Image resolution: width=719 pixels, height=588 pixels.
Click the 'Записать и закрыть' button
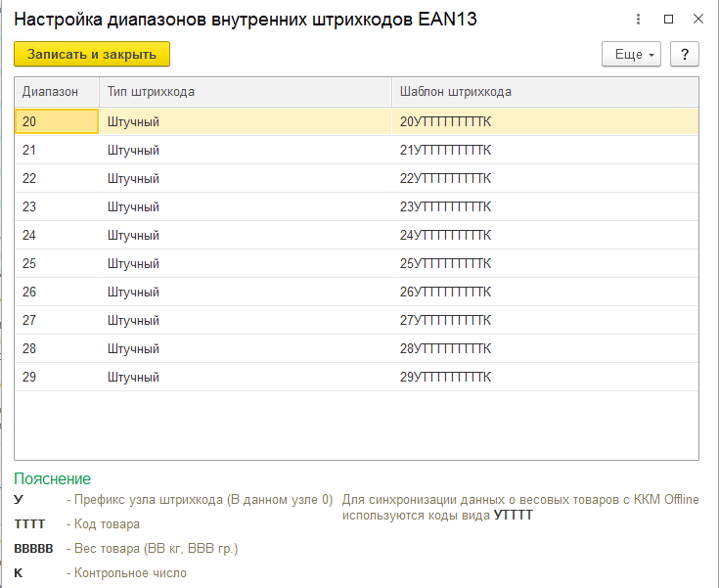point(92,54)
